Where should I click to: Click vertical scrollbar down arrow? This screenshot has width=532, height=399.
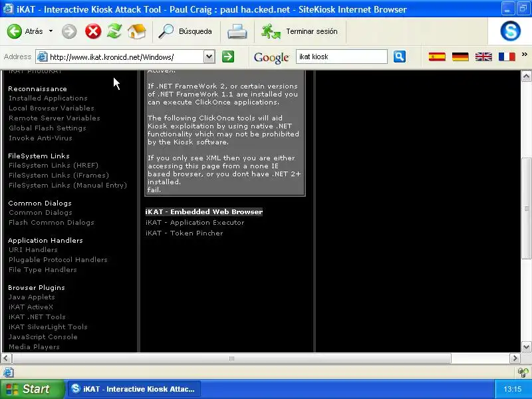(x=526, y=346)
